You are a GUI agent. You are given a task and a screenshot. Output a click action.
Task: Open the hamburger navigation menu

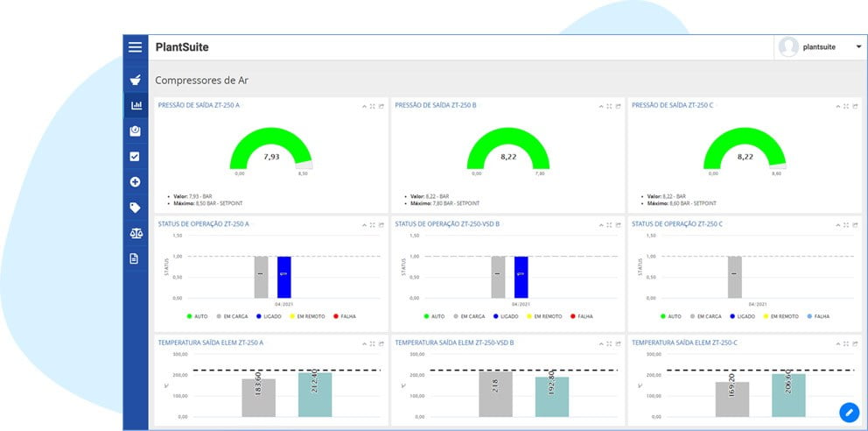[135, 47]
